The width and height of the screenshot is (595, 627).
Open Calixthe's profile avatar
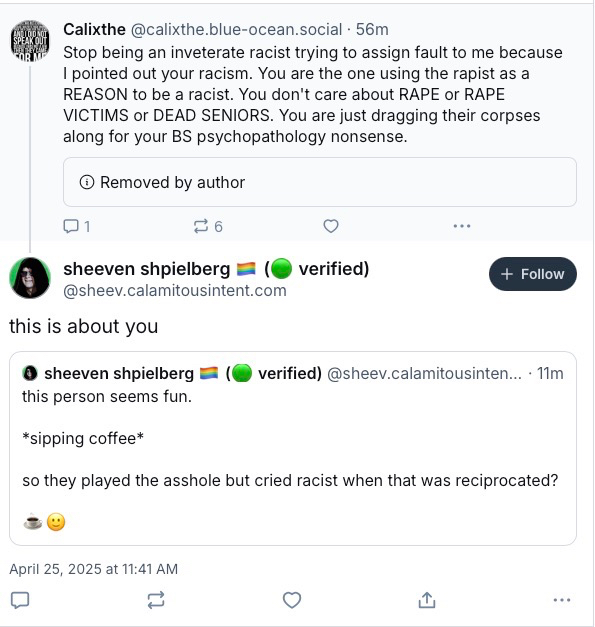pos(30,41)
